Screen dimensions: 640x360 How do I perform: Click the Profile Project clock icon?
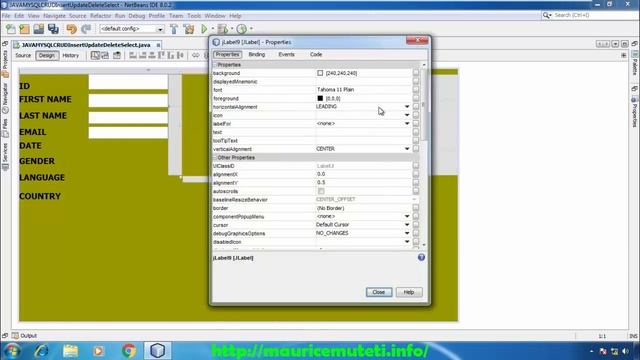pyautogui.click(x=242, y=29)
